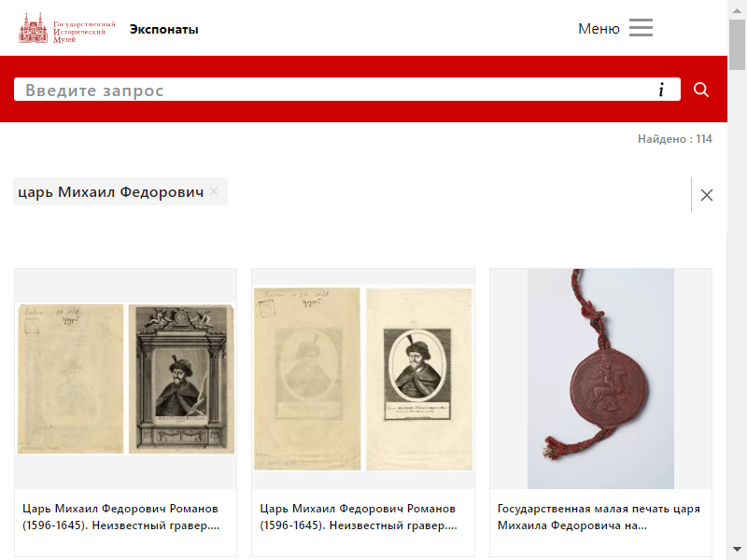Clear all filters with large X
Viewport: 747px width, 560px height.
click(x=707, y=195)
